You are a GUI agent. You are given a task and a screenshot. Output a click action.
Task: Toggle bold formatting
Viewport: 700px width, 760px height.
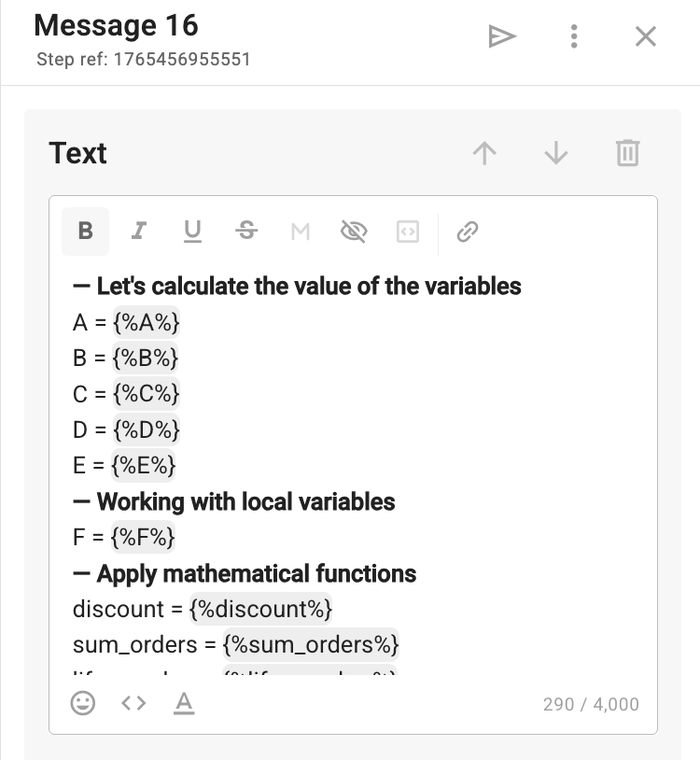pos(85,232)
